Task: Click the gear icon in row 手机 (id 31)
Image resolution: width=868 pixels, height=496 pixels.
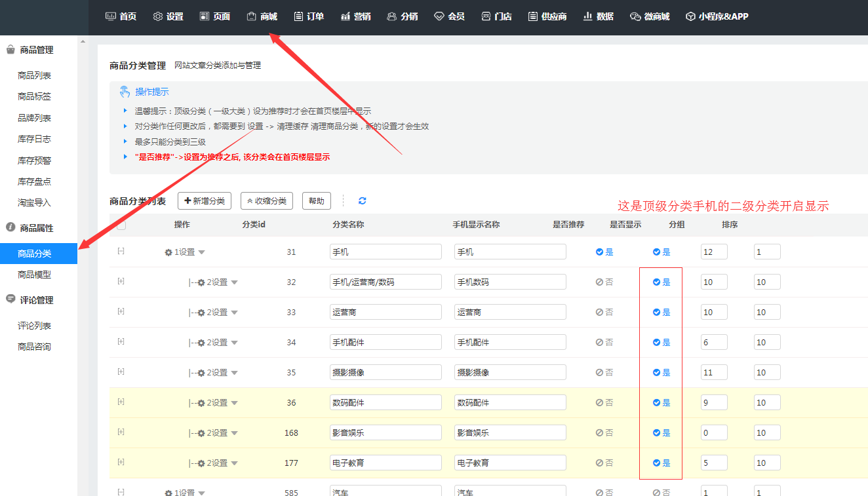Action: coord(168,252)
